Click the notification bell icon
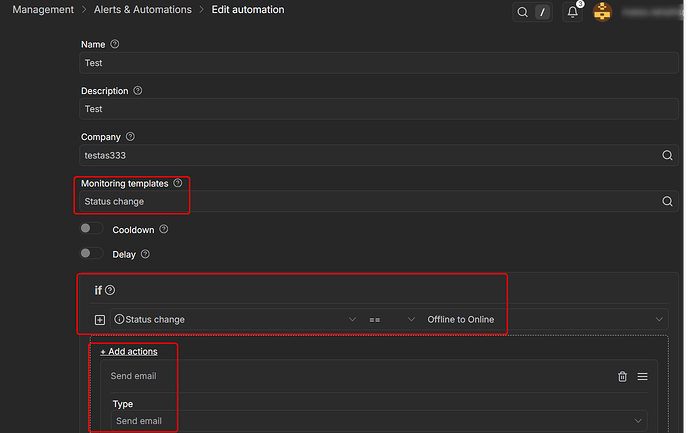The image size is (690, 433). [573, 12]
